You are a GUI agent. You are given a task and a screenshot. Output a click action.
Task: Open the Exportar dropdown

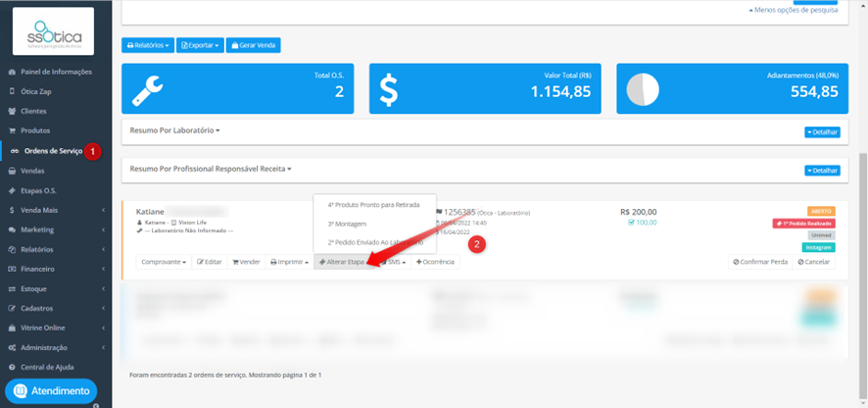pyautogui.click(x=201, y=45)
